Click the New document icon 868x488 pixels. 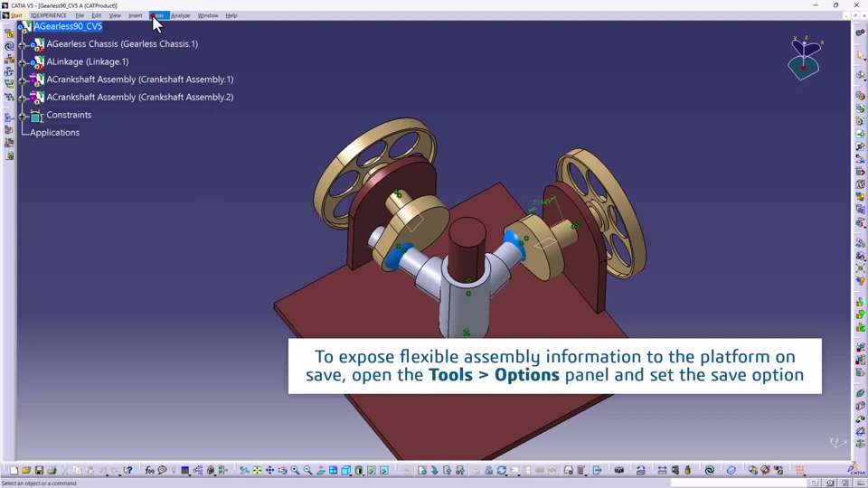14,470
